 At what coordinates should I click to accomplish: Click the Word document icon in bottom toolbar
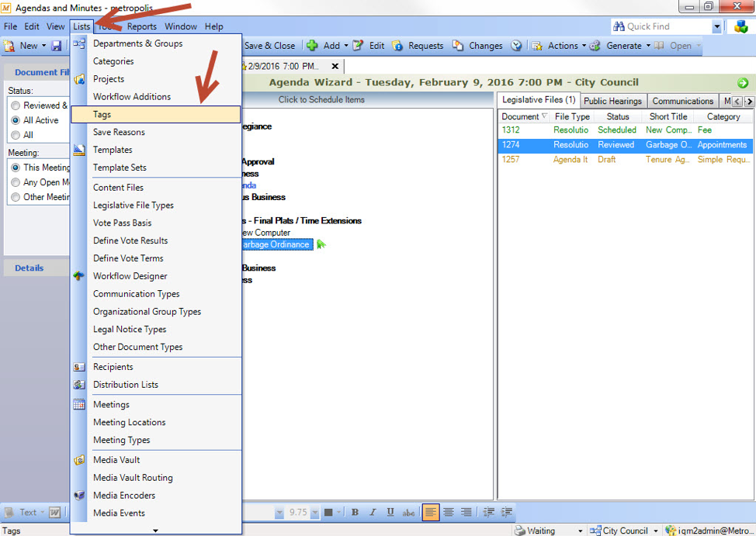click(54, 513)
